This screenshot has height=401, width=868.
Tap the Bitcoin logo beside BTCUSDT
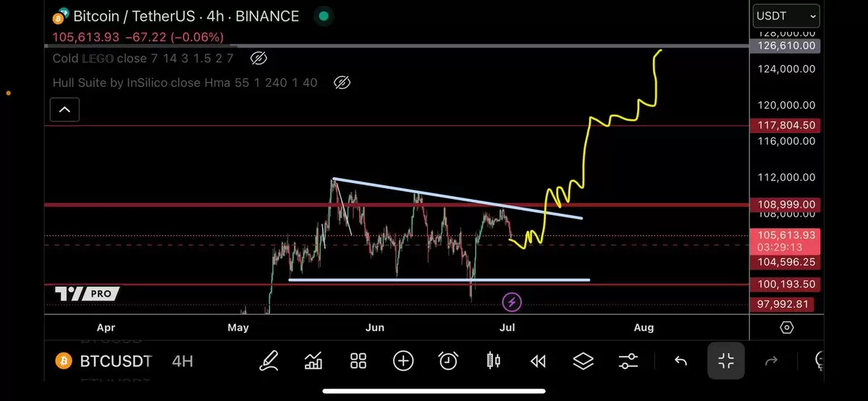pos(64,362)
